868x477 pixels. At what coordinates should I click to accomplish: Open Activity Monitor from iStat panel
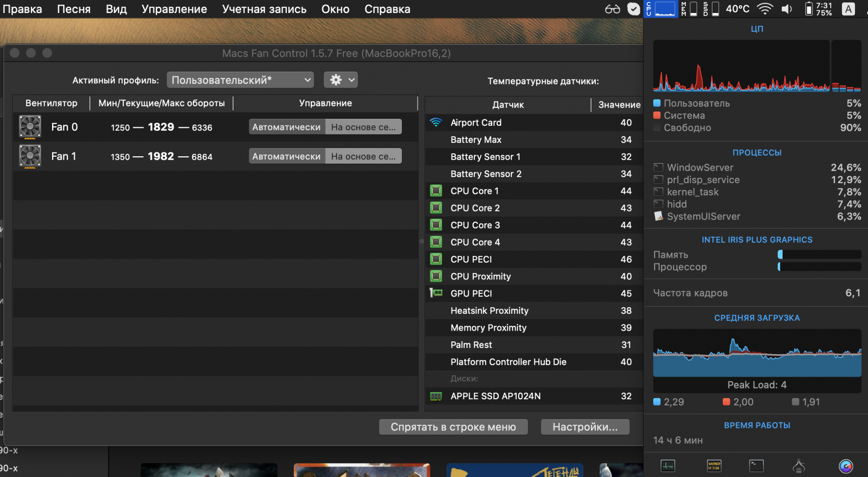pos(667,466)
